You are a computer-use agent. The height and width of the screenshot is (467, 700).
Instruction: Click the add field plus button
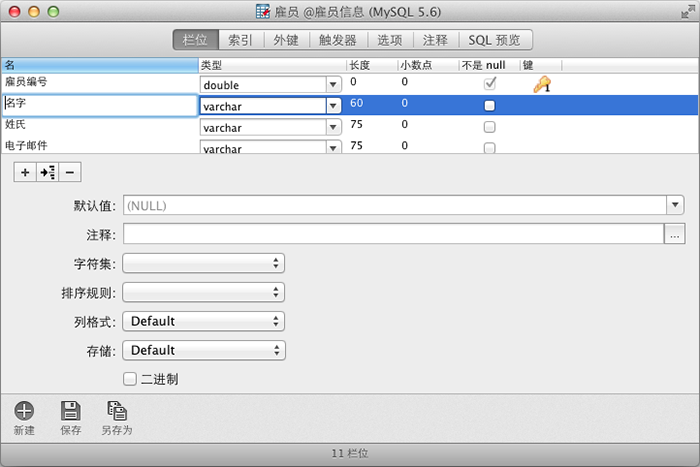25,172
